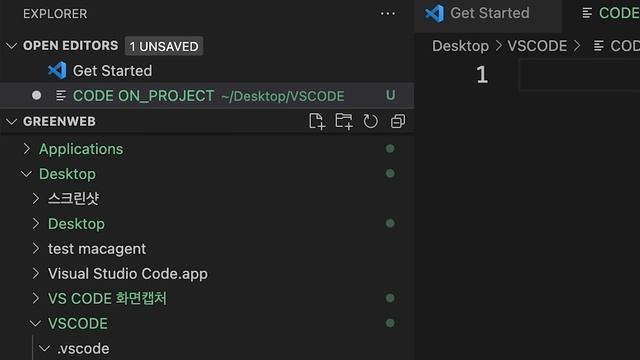Click git status dot on VSCODE folder row
The width and height of the screenshot is (640, 360).
[x=390, y=323]
